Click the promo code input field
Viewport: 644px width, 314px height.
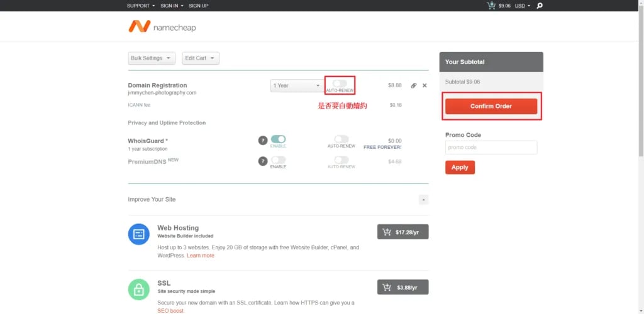pyautogui.click(x=491, y=148)
